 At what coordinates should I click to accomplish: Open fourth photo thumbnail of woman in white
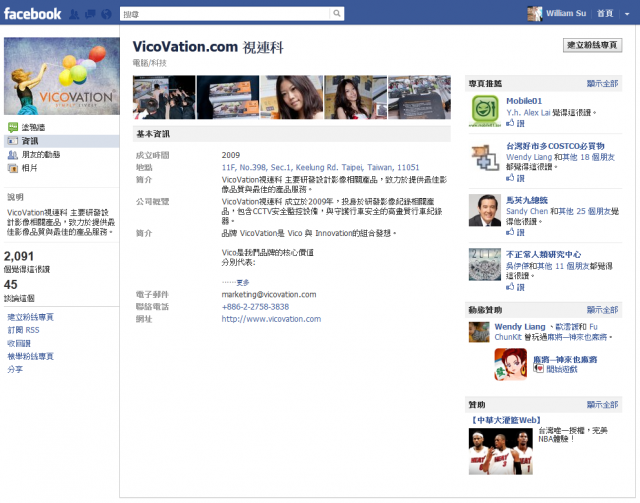pyautogui.click(x=356, y=97)
